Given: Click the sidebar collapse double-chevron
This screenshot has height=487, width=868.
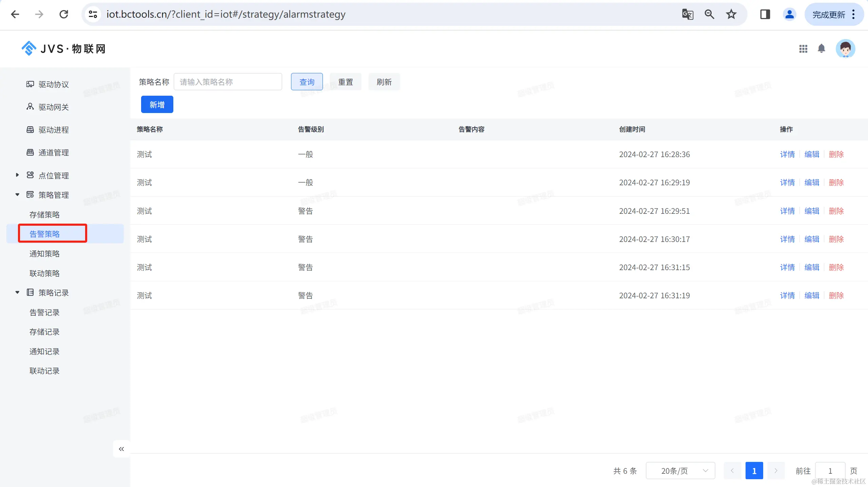Looking at the screenshot, I should coord(121,449).
